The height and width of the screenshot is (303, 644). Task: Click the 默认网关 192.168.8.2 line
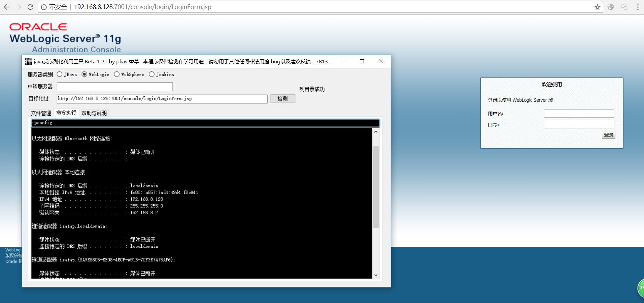pyautogui.click(x=99, y=213)
